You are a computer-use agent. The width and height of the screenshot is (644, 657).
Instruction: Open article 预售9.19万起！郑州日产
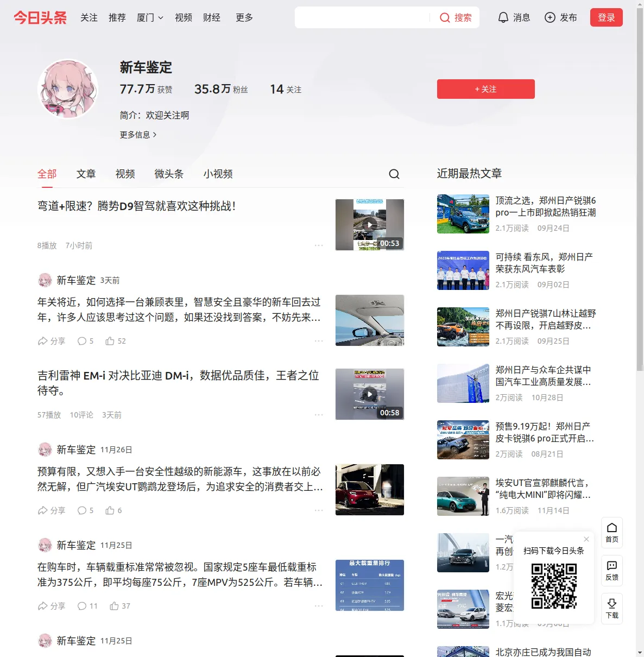point(545,432)
